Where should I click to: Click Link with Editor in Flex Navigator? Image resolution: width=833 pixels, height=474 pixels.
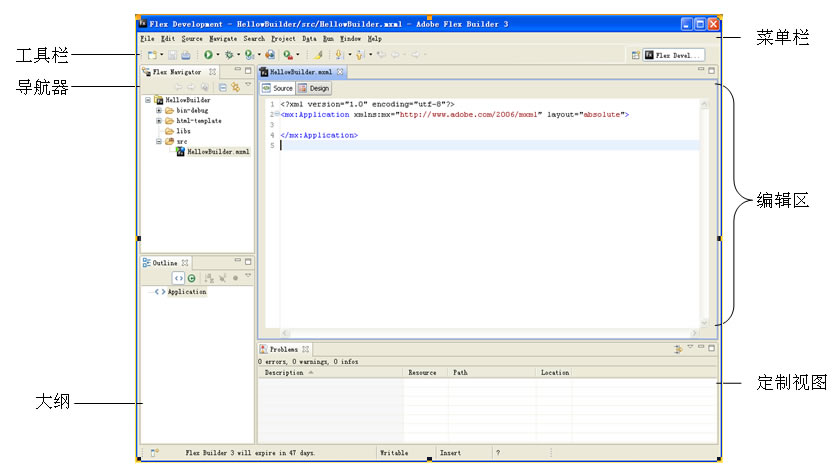235,87
